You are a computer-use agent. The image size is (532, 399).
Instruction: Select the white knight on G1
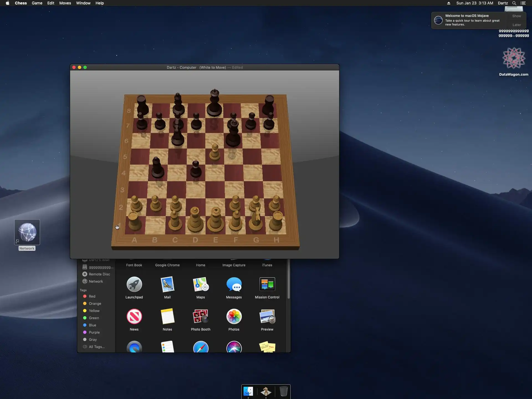tap(256, 222)
